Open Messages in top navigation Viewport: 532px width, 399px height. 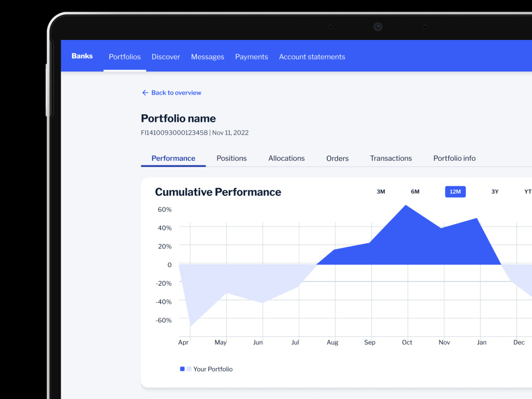coord(207,57)
